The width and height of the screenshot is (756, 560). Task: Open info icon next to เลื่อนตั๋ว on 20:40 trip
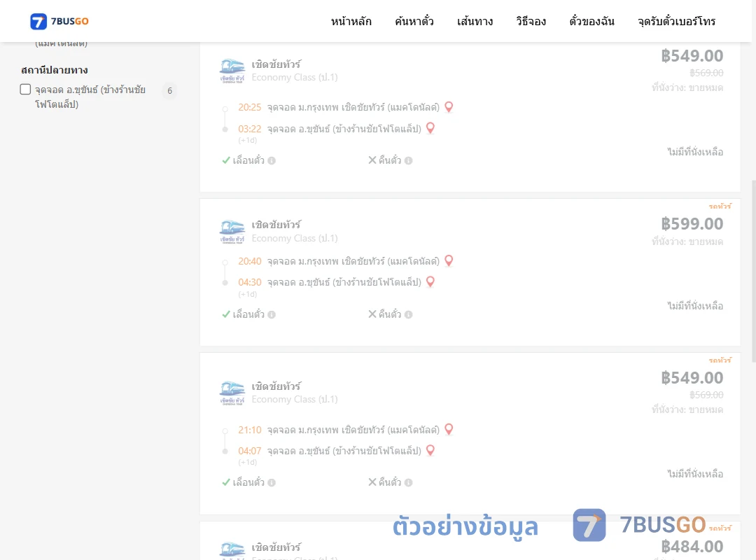click(x=272, y=314)
